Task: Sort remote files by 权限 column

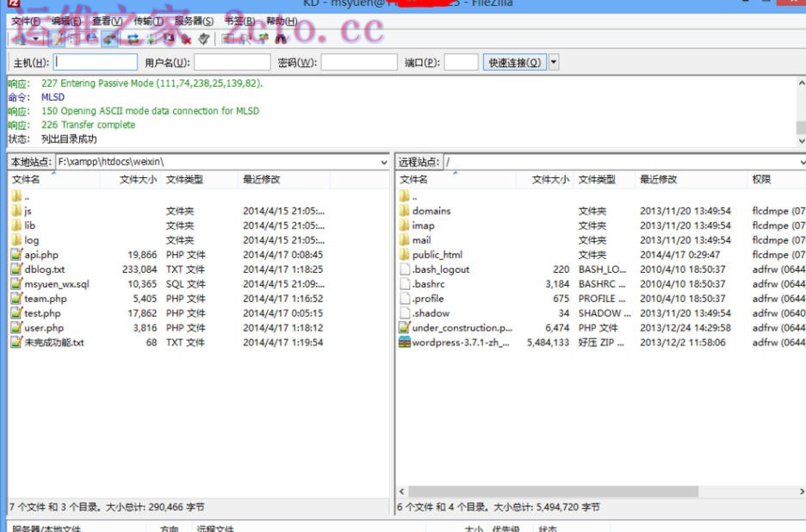Action: click(775, 179)
